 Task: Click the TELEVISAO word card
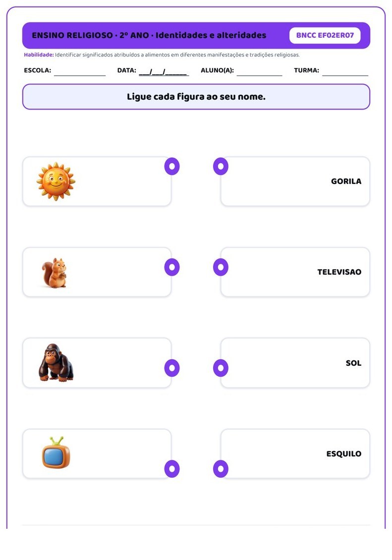click(x=295, y=272)
